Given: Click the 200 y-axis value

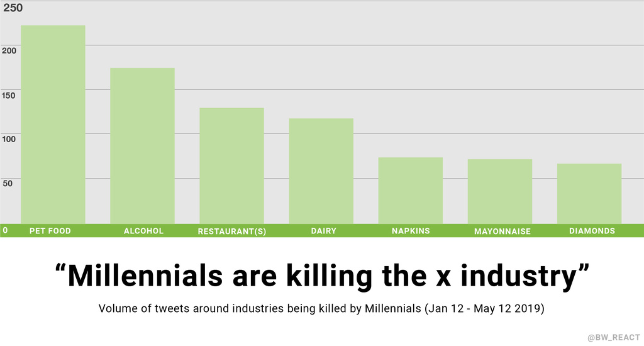Looking at the screenshot, I should (9, 50).
